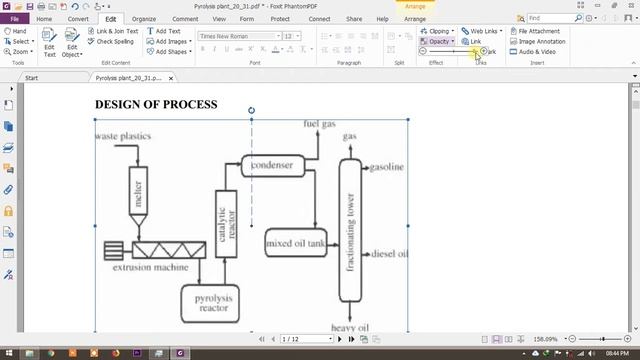Insert Audio & Video
640x360 pixels.
click(x=533, y=52)
